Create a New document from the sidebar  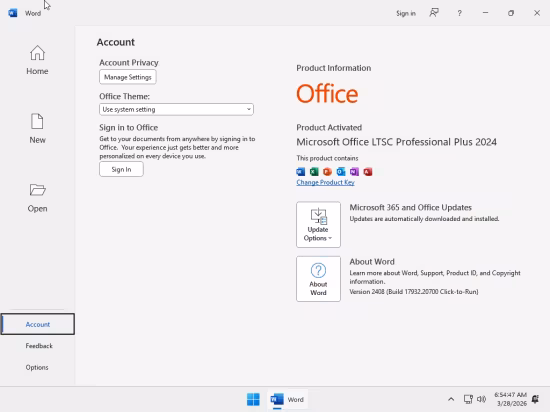37,129
